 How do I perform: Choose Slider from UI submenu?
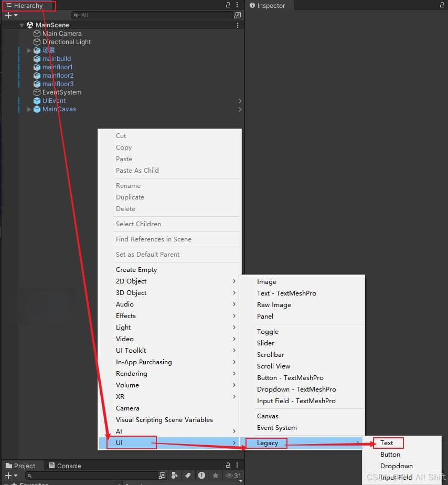pos(302,343)
